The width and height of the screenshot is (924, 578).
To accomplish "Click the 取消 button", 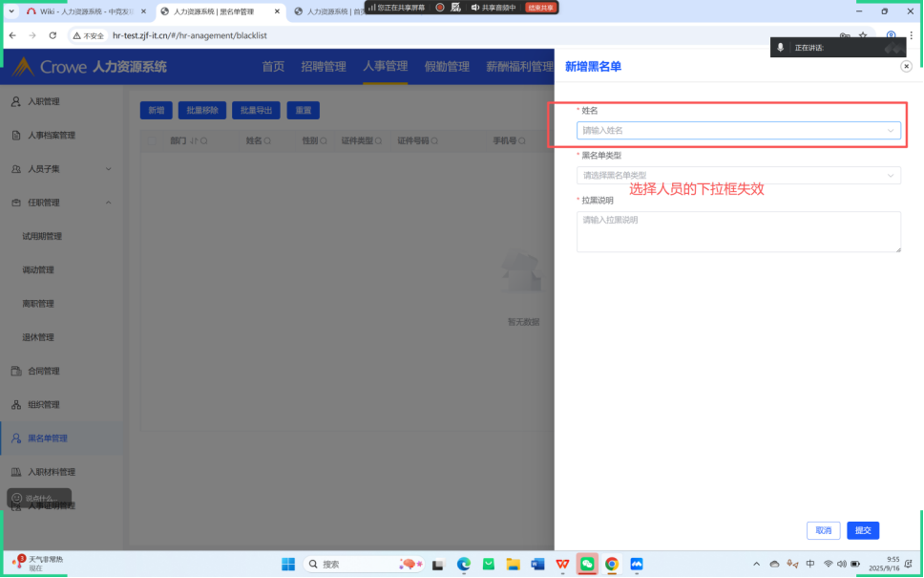I will pos(823,530).
